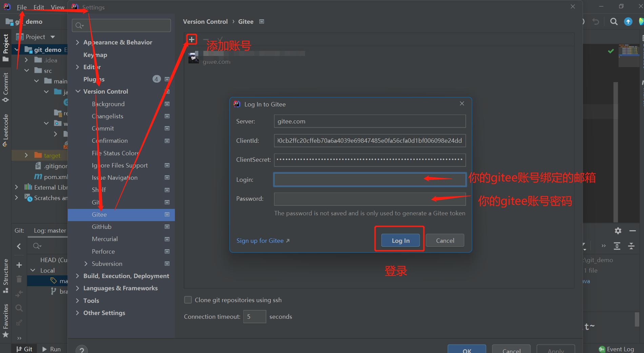
Task: Click the Server field showing gitee.com
Action: click(x=370, y=121)
